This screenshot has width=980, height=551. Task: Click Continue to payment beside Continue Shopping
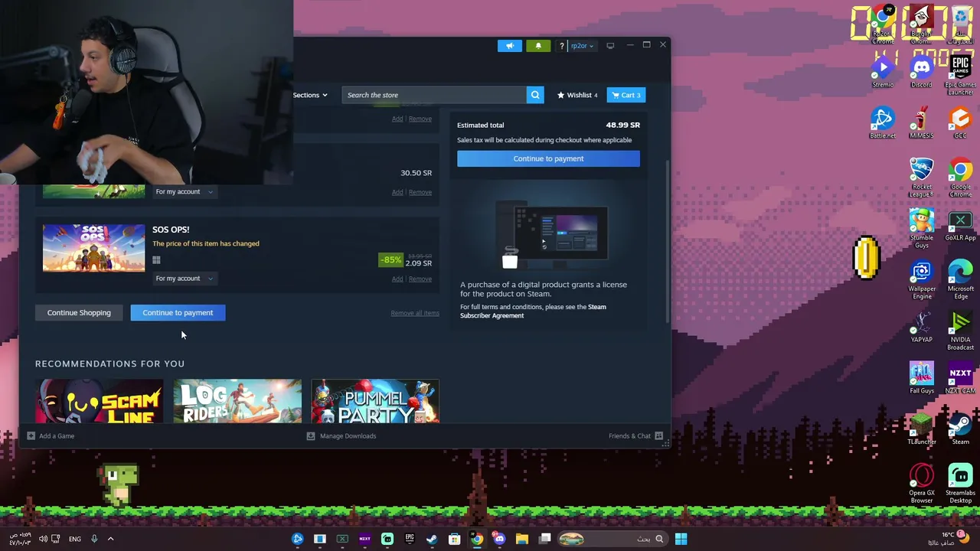pos(178,312)
